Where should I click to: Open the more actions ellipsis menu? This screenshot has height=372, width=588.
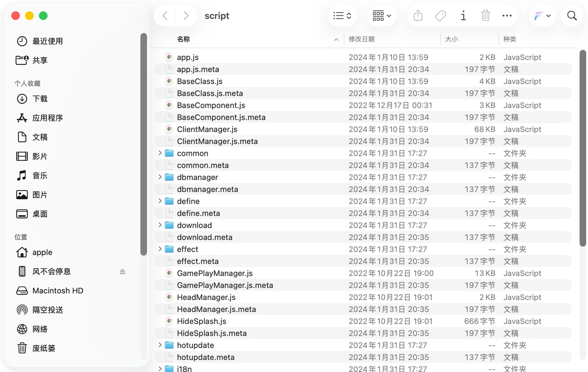507,16
